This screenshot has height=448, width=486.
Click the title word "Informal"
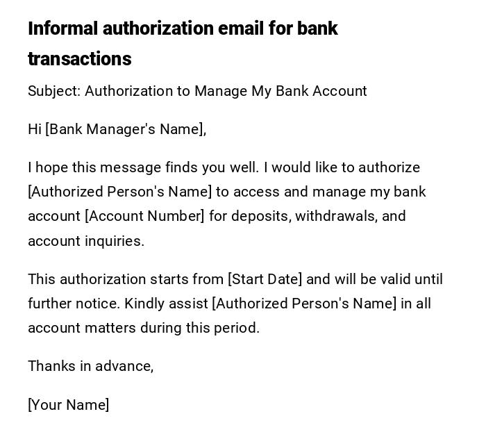[x=63, y=28]
